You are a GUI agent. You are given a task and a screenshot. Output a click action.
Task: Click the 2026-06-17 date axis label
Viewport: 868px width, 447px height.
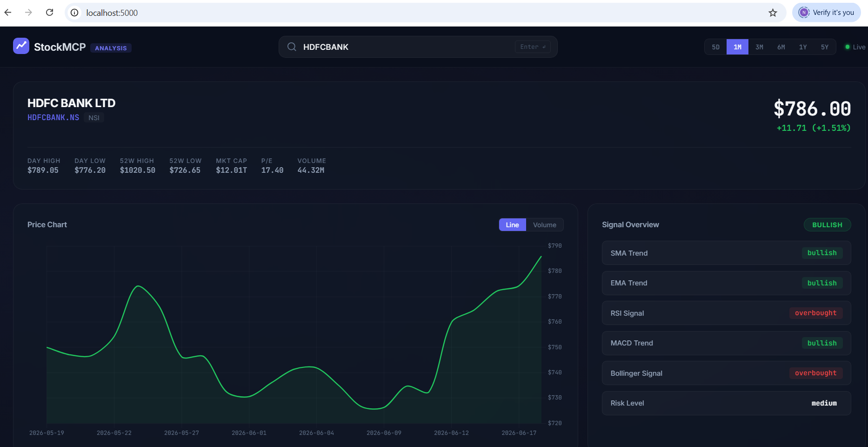click(x=519, y=433)
